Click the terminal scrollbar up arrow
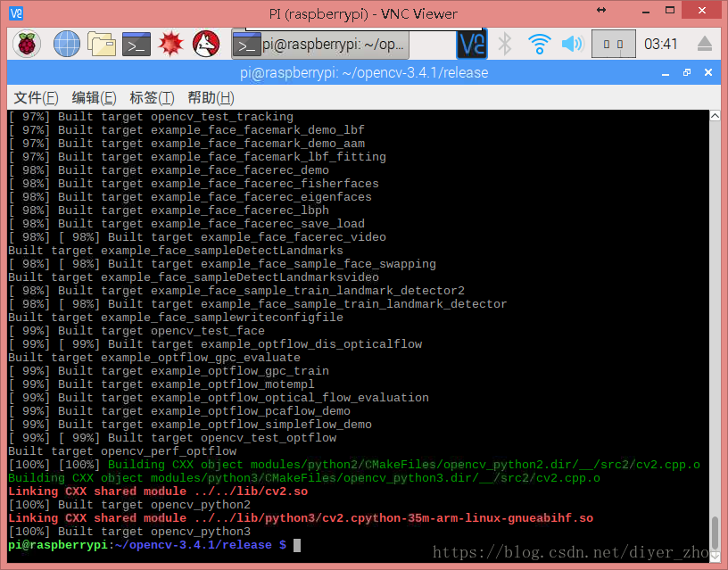The image size is (728, 570). pos(715,116)
